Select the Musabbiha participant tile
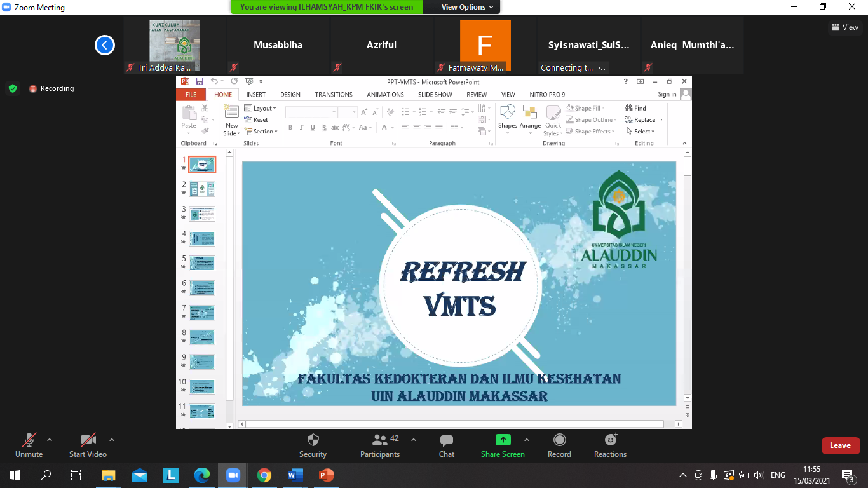The width and height of the screenshot is (868, 488). click(x=278, y=45)
